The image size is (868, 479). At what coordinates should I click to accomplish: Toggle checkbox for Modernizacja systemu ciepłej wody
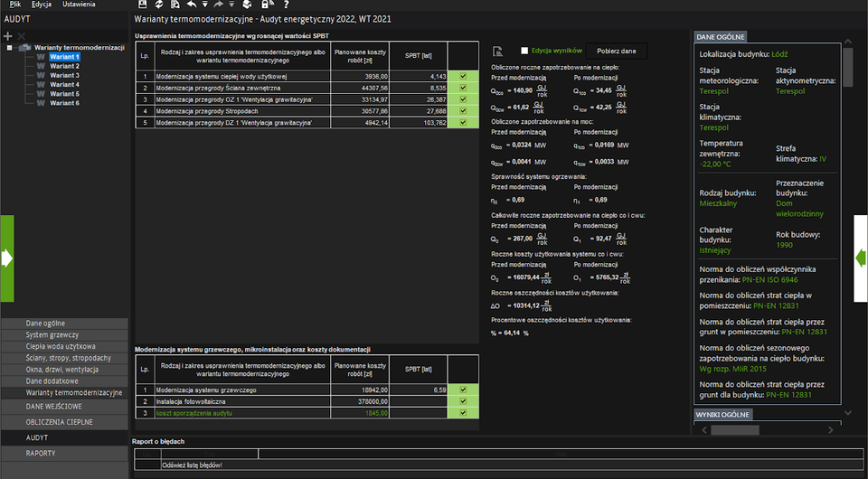point(463,77)
